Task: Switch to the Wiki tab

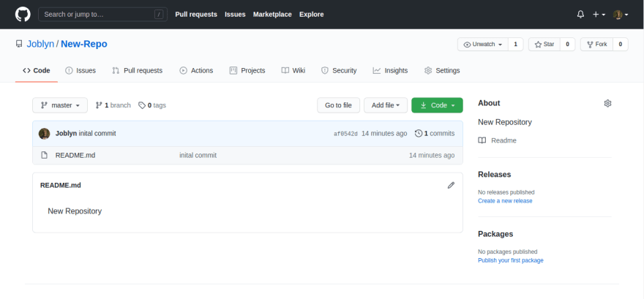Action: pyautogui.click(x=293, y=70)
